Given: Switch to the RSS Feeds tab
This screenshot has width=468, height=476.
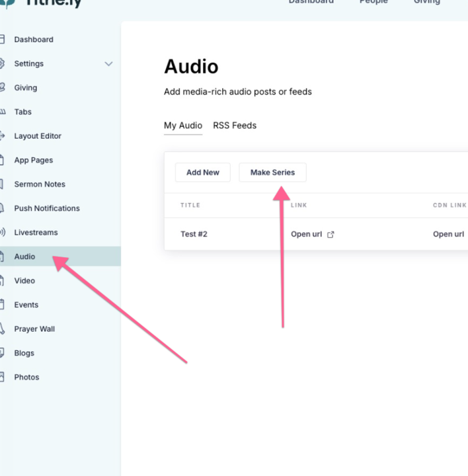Looking at the screenshot, I should coord(234,126).
